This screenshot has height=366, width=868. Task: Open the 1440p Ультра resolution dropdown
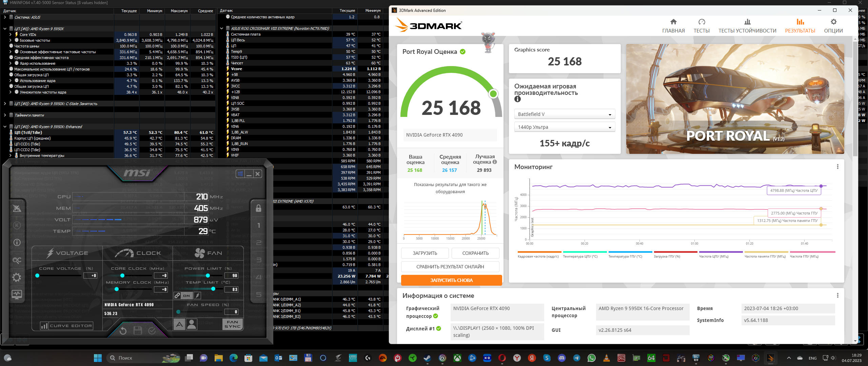click(564, 127)
